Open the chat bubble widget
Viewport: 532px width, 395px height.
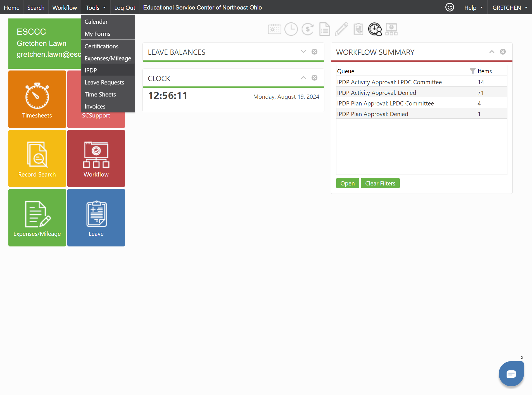[x=511, y=374]
